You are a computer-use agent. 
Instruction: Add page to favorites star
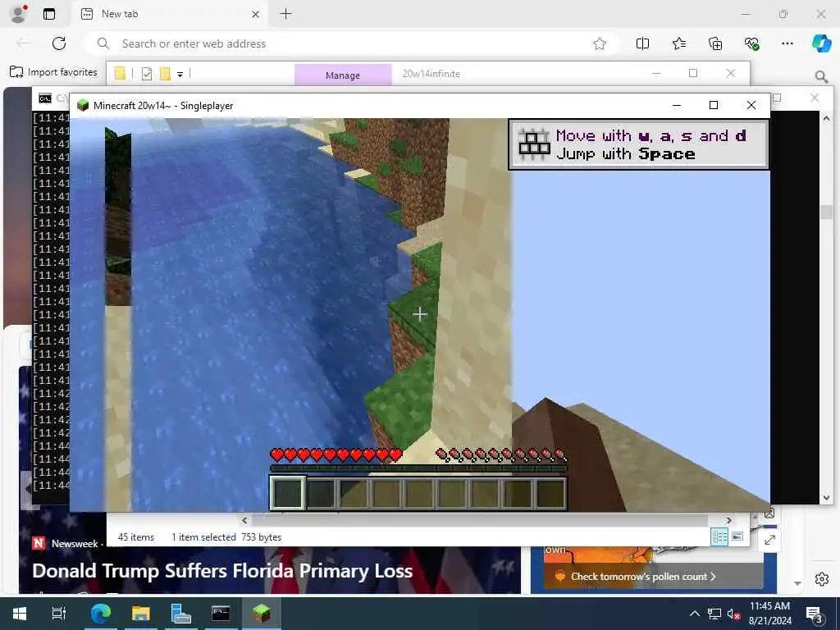tap(600, 44)
